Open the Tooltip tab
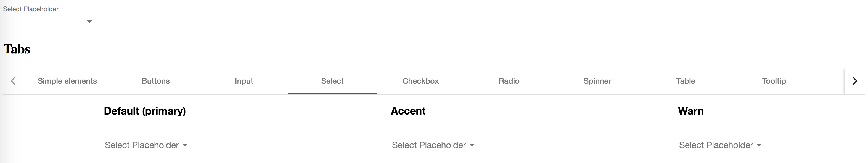 click(774, 81)
